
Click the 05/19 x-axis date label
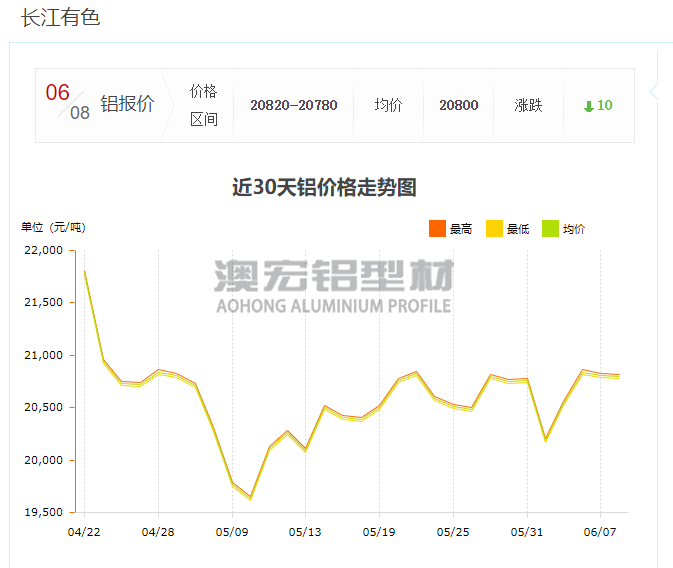[379, 532]
